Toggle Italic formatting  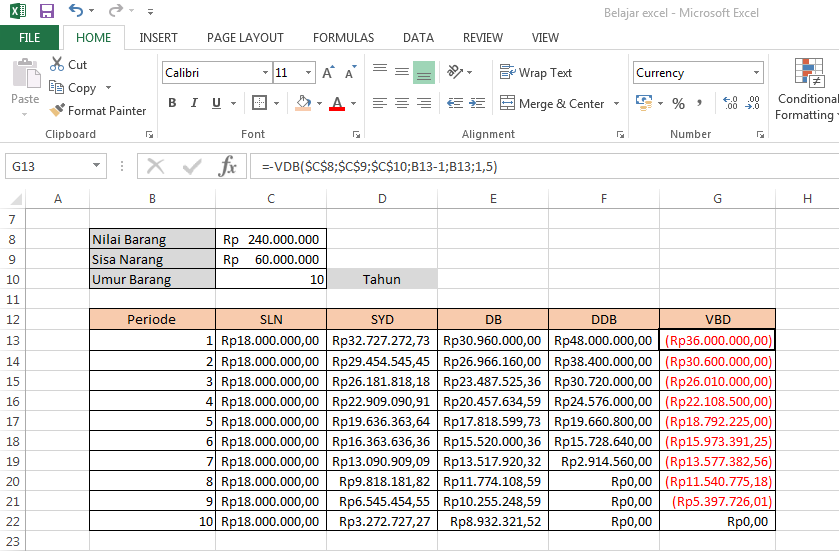194,103
